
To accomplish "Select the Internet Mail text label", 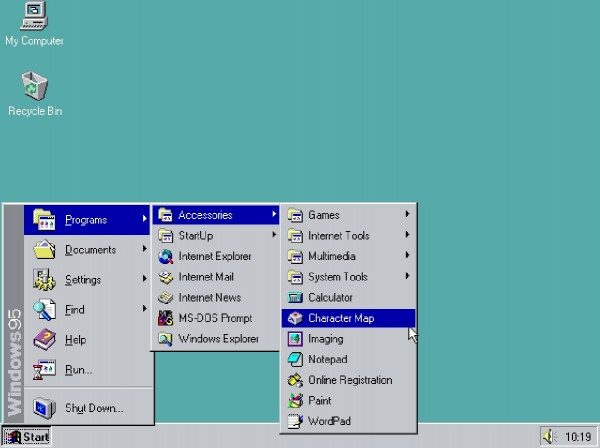I will click(x=206, y=277).
